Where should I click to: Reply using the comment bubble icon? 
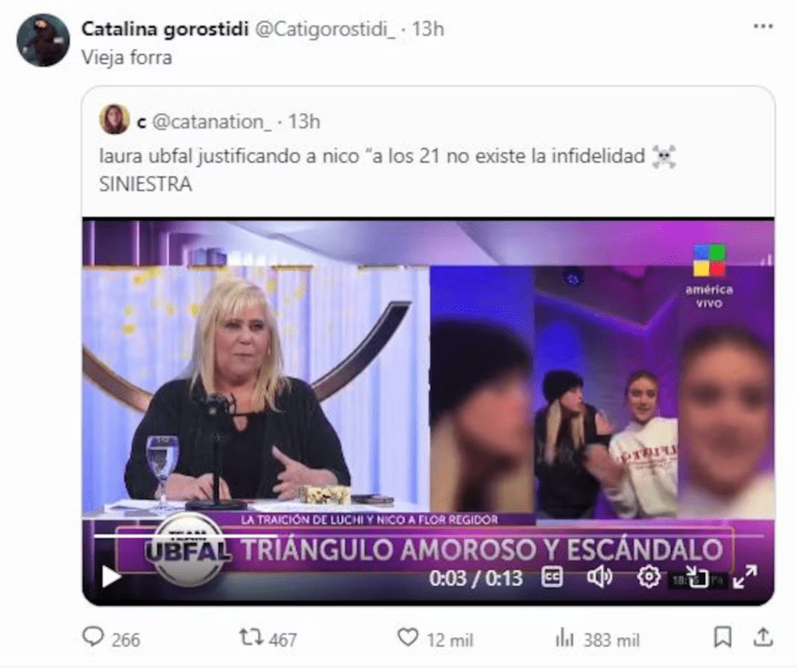coord(93,637)
